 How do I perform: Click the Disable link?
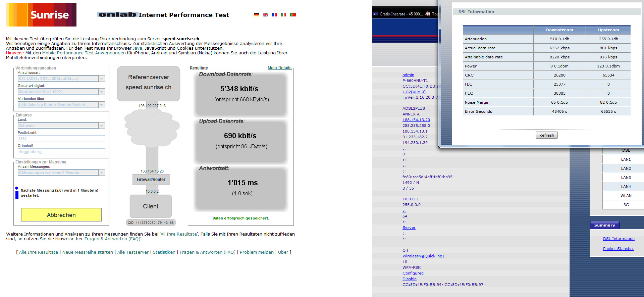pos(410,279)
